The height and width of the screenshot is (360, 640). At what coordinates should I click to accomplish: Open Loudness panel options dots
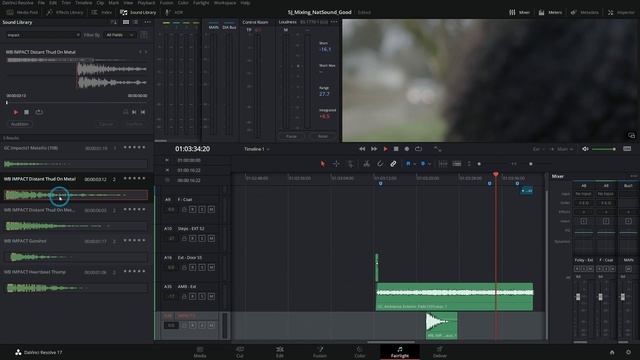pyautogui.click(x=334, y=22)
